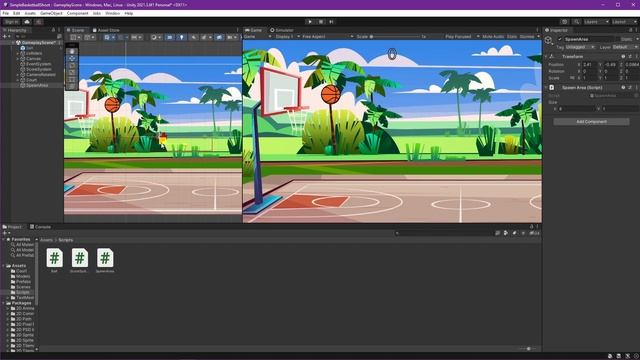Viewport: 640px width, 360px height.
Task: Click the global search magnifier icon
Action: tap(576, 22)
